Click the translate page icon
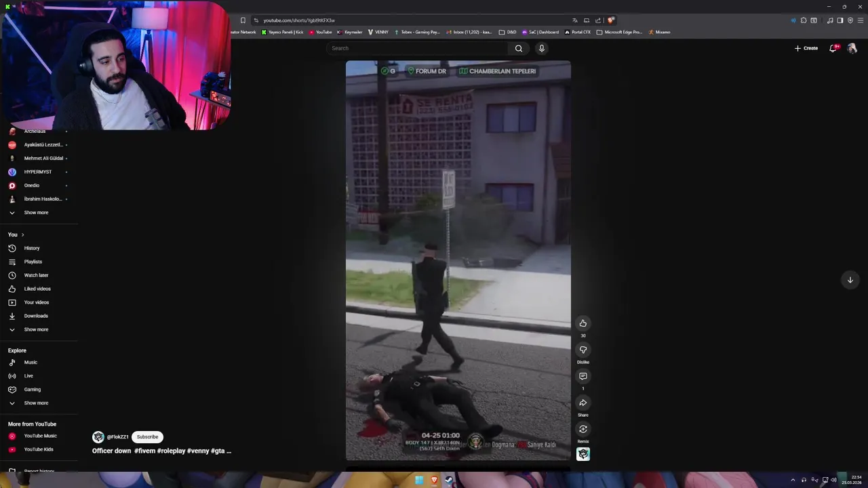The width and height of the screenshot is (868, 488). 575,20
